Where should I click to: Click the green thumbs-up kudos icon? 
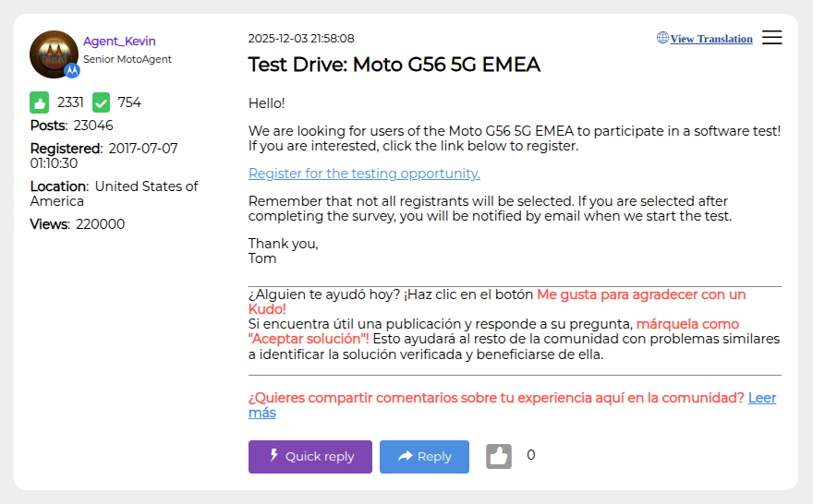click(x=40, y=102)
